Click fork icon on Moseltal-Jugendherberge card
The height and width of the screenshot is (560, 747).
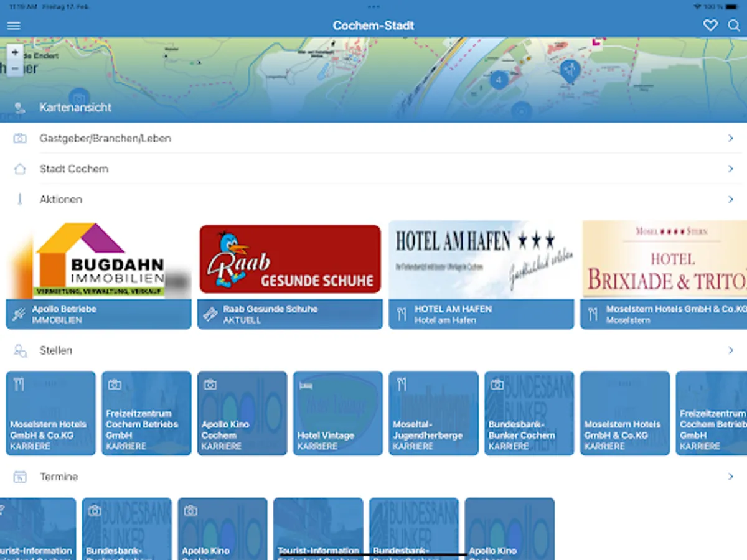402,385
